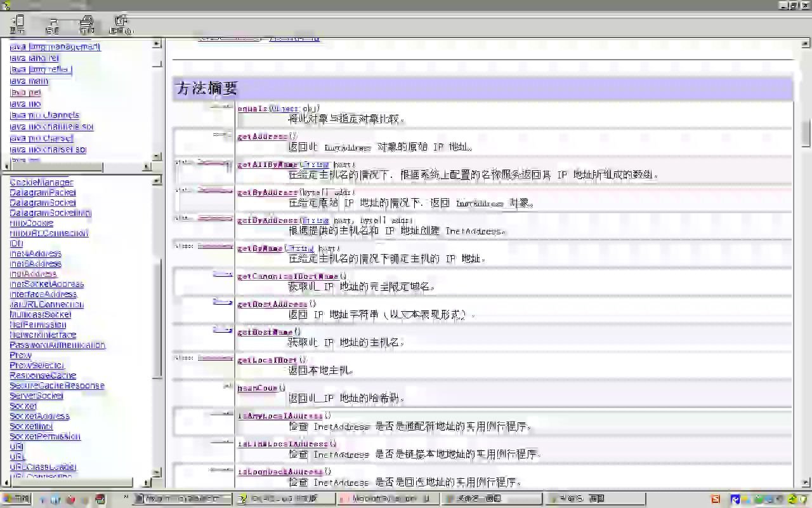The image size is (812, 508).
Task: Jump to the getHostAddress method
Action: tap(272, 304)
